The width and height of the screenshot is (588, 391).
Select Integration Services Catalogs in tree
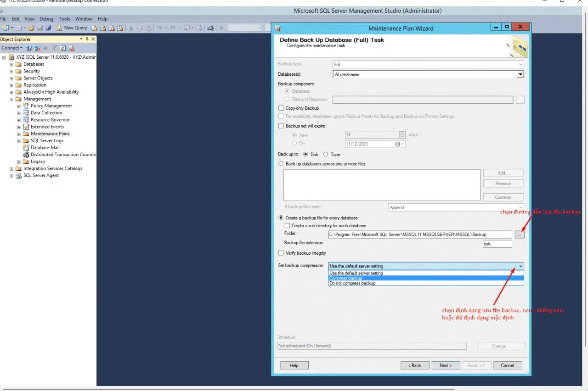53,168
